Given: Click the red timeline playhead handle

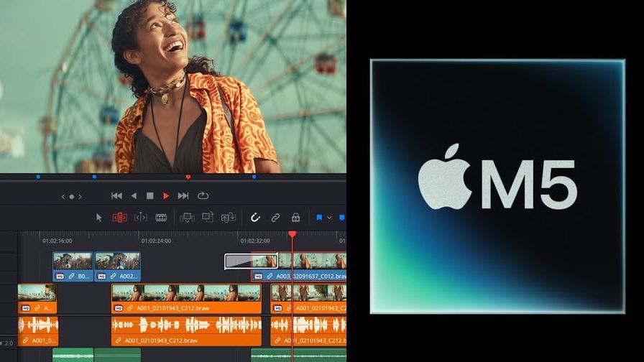Looking at the screenshot, I should point(292,234).
